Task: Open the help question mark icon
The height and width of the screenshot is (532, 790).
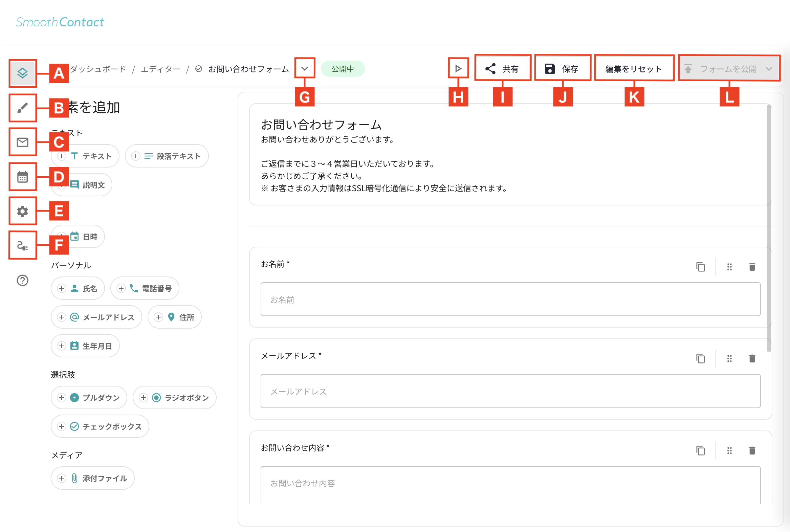Action: 22,281
